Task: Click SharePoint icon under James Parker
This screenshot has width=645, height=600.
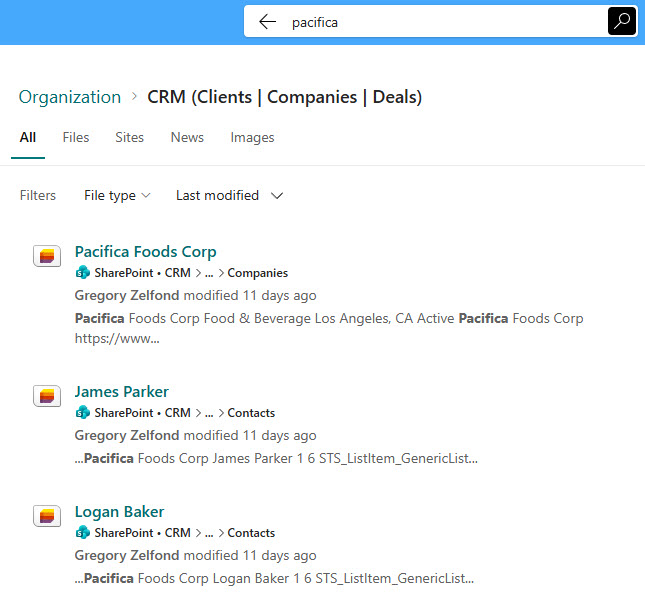Action: [x=83, y=413]
